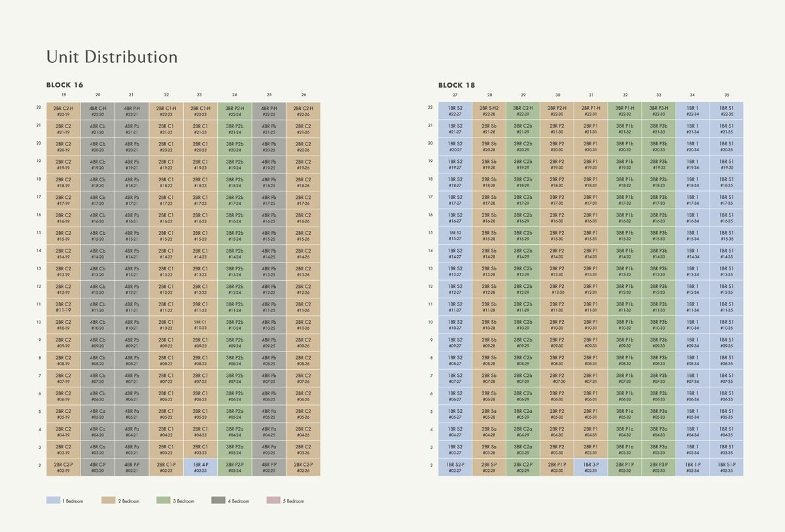Click the BLOCK 16 heading
The height and width of the screenshot is (532, 785).
(x=65, y=85)
